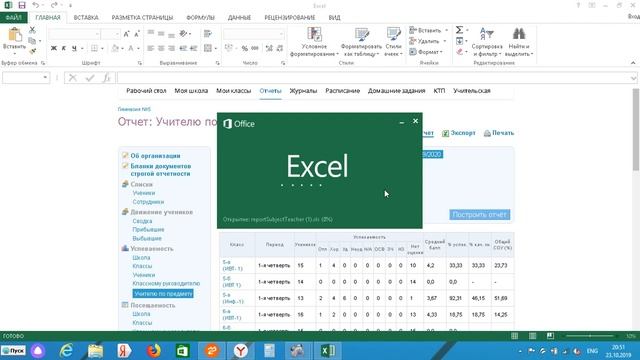Open Классному руководителю report link

pyautogui.click(x=166, y=283)
